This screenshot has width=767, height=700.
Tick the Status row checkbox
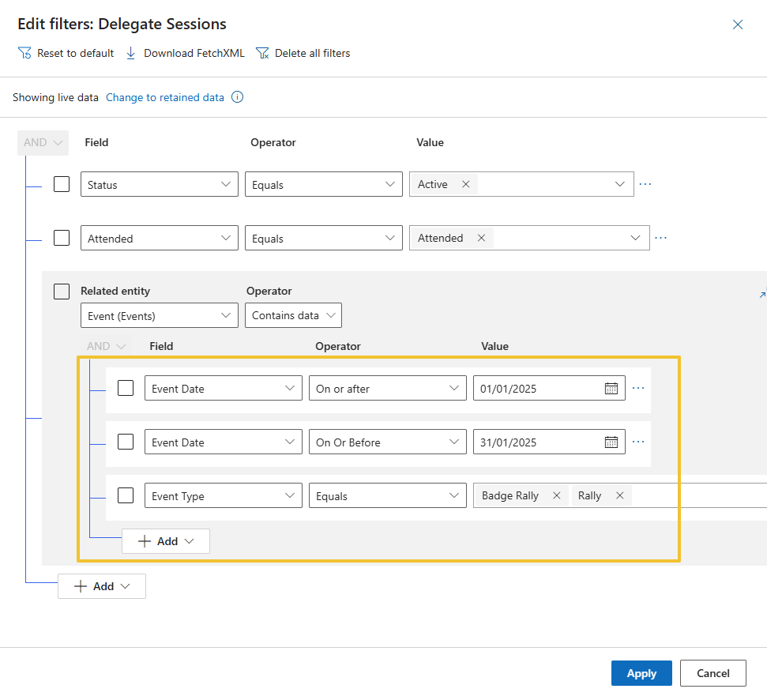point(62,184)
